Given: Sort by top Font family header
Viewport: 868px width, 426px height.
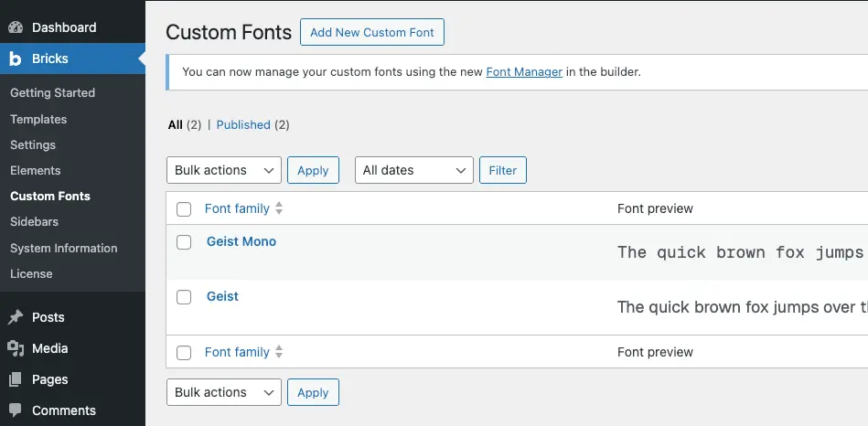Looking at the screenshot, I should point(237,208).
